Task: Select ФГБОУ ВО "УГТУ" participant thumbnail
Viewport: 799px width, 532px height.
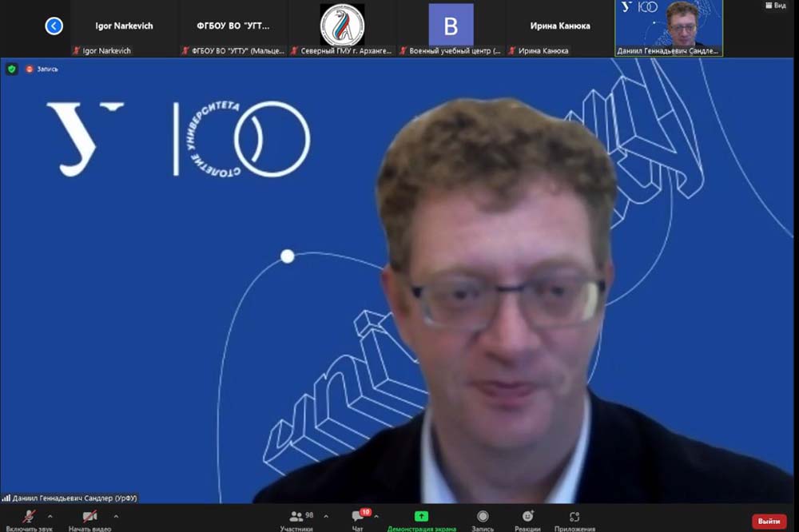Action: pyautogui.click(x=233, y=28)
